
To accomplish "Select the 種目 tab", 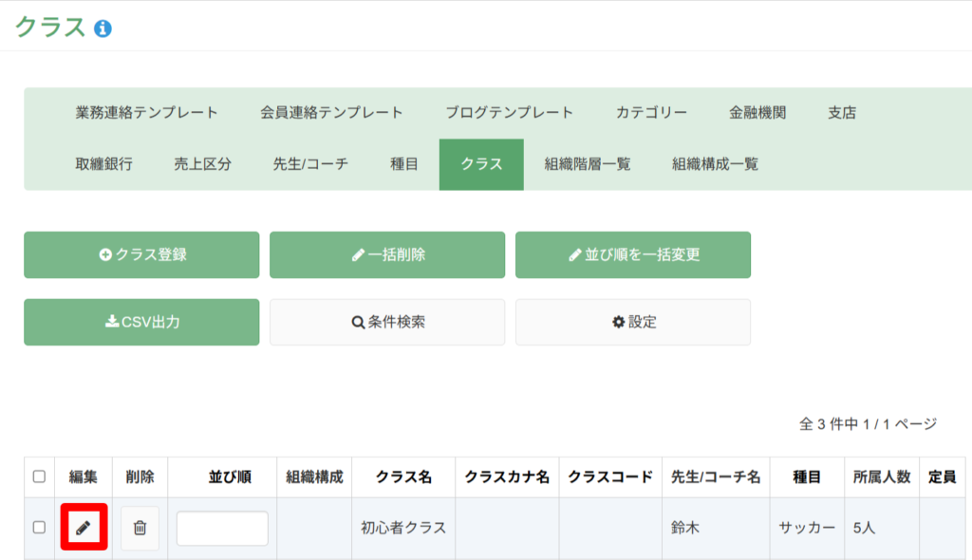I will 404,164.
